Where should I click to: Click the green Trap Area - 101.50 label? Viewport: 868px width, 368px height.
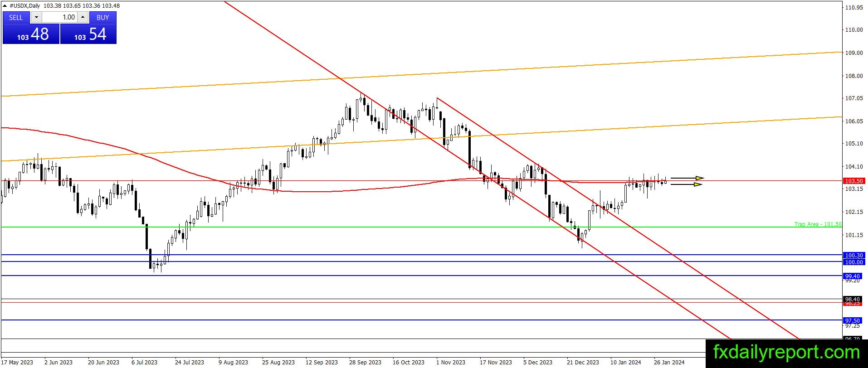(818, 224)
